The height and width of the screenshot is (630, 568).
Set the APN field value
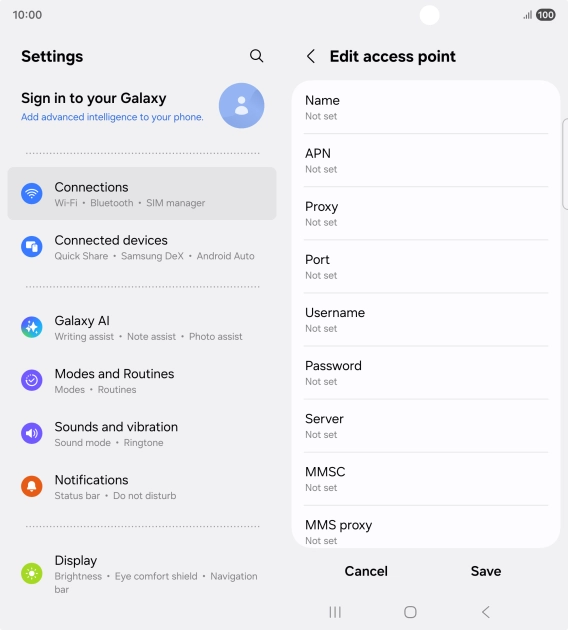click(426, 160)
